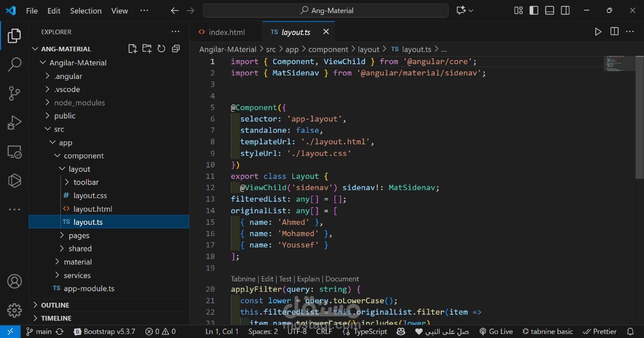This screenshot has width=644, height=338.
Task: Open the Remote Explorer view
Action: click(15, 151)
